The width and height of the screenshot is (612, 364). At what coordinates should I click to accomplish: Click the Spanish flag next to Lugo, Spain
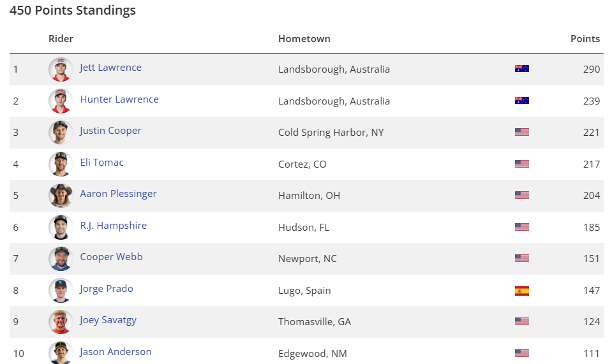[x=522, y=291]
